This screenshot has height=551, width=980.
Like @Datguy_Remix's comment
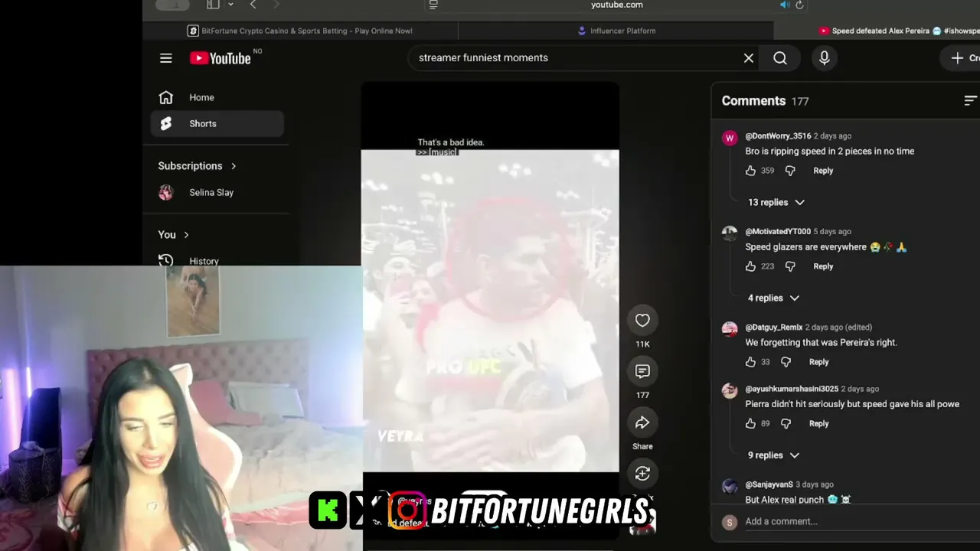point(750,362)
